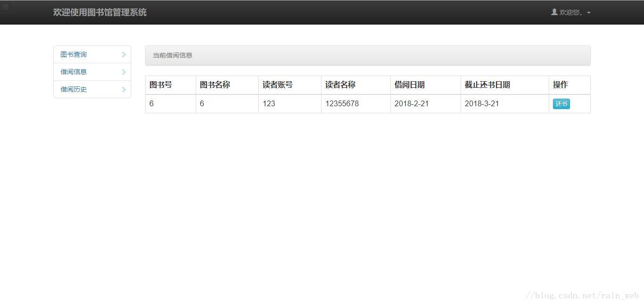The width and height of the screenshot is (644, 305).
Task: Click the chevron arrow beside 借阅历史
Action: tap(124, 89)
